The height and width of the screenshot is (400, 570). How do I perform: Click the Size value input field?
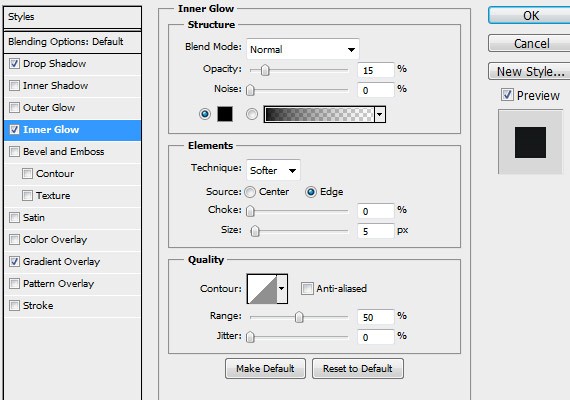click(376, 231)
